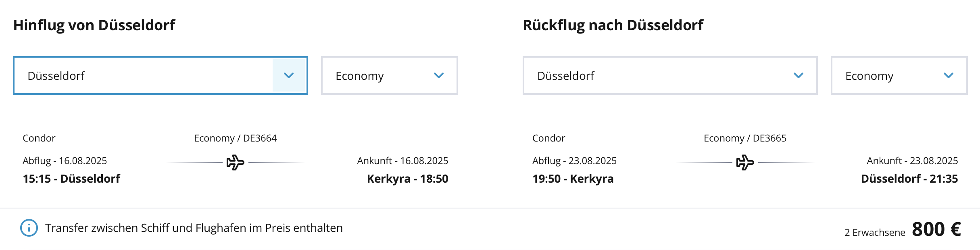This screenshot has width=980, height=250.
Task: Click the outbound flight airplane icon
Action: pyautogui.click(x=235, y=162)
